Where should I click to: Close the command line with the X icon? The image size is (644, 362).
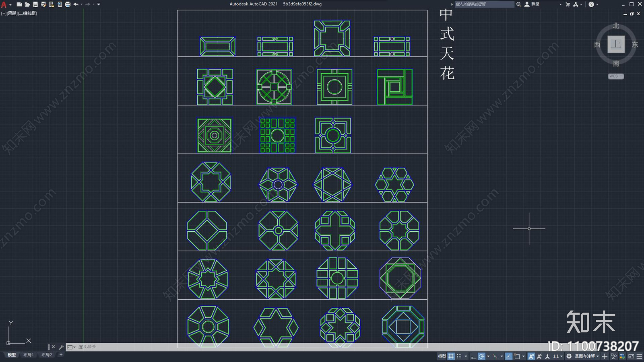pyautogui.click(x=53, y=347)
